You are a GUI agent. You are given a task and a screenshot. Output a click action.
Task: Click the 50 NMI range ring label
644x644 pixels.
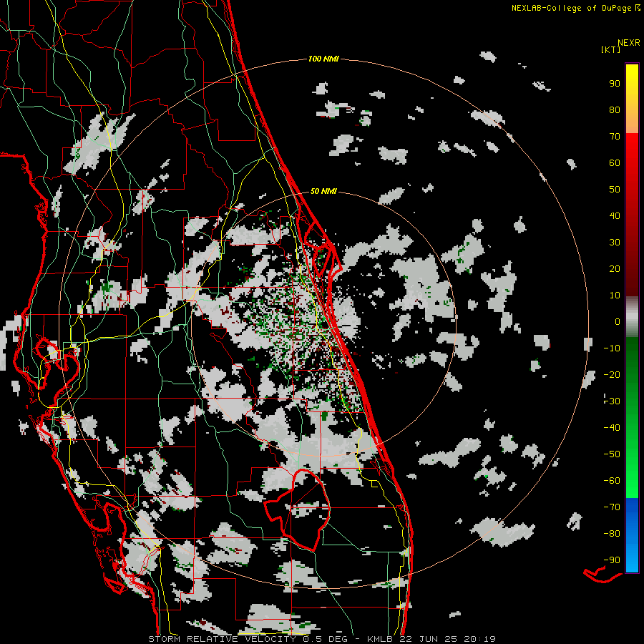pos(323,191)
